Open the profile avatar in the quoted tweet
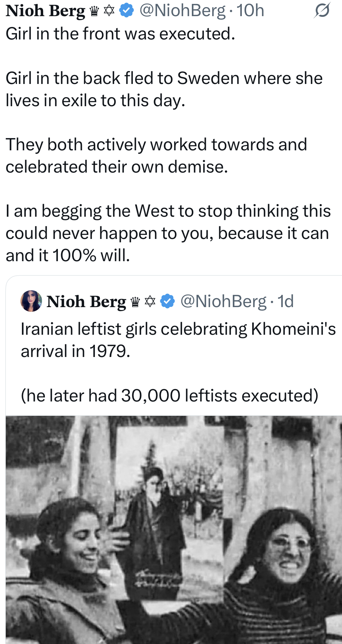Viewport: 342px width, 644px height. (x=31, y=301)
